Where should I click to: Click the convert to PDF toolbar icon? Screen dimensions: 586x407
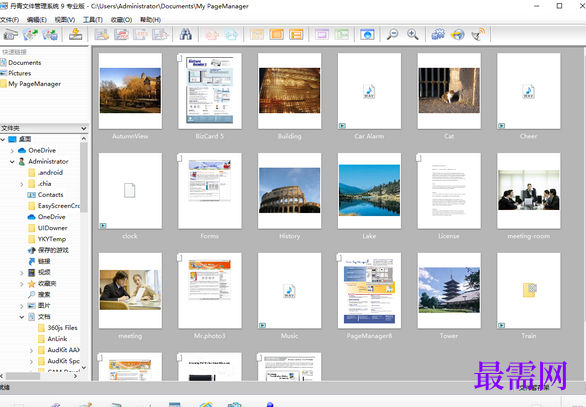pyautogui.click(x=121, y=35)
